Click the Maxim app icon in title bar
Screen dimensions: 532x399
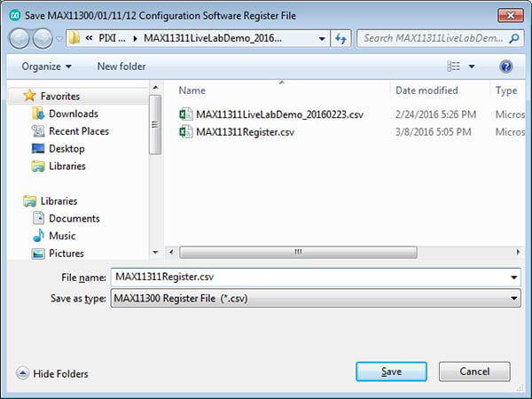(x=14, y=16)
